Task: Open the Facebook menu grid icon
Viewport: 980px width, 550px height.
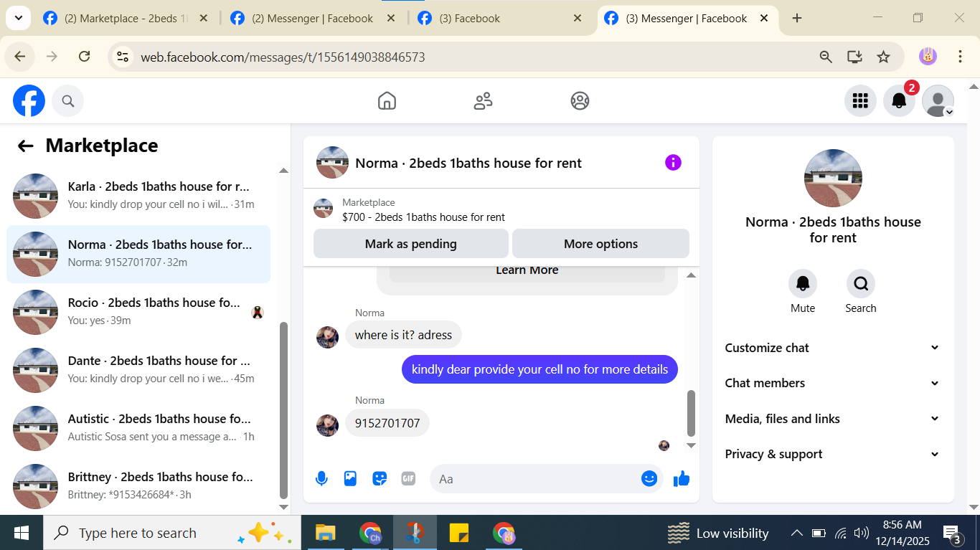Action: (860, 101)
